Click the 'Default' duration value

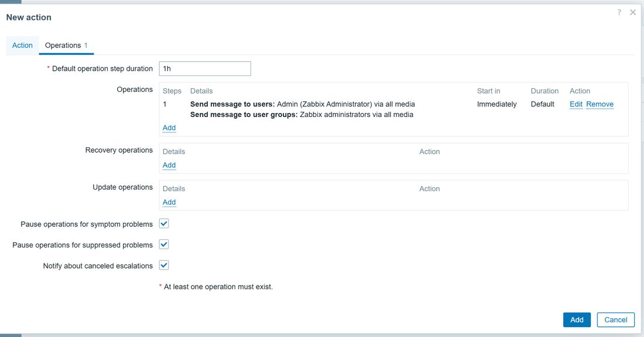(542, 104)
